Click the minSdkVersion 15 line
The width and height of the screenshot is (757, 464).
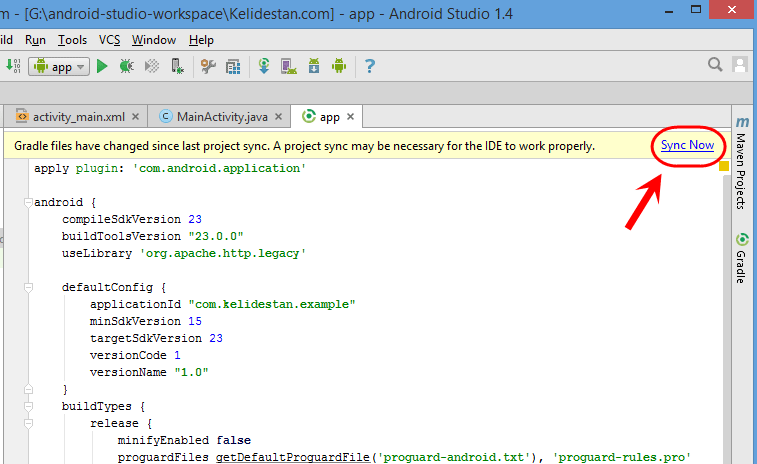click(146, 321)
